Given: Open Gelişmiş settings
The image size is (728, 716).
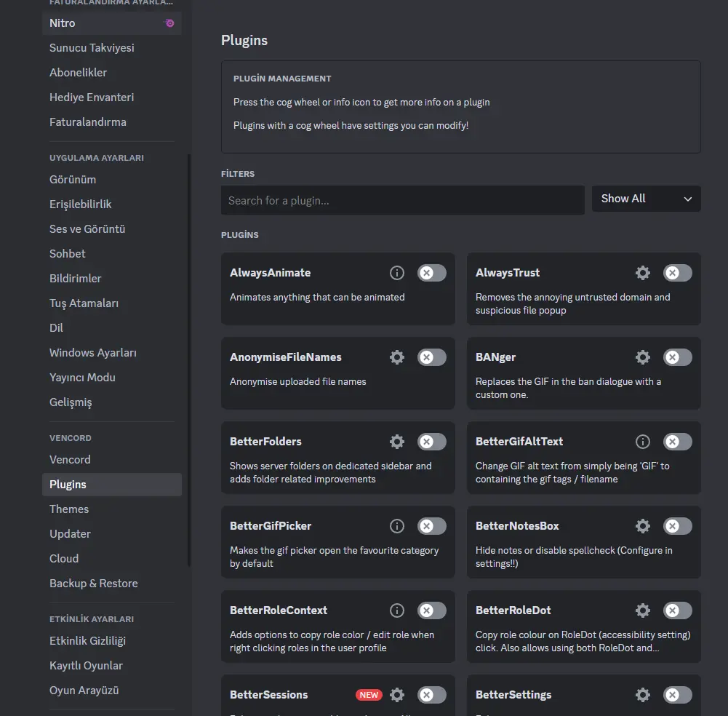Looking at the screenshot, I should pos(111,402).
